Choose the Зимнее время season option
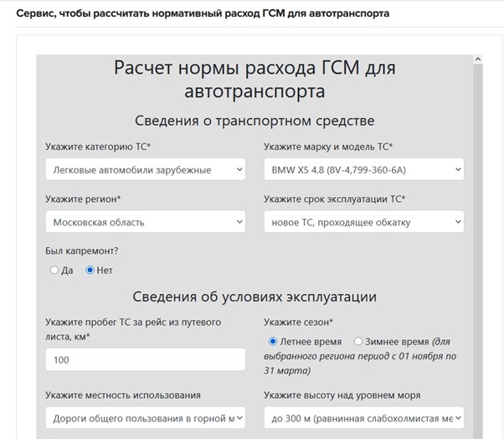504x439 pixels. click(358, 342)
